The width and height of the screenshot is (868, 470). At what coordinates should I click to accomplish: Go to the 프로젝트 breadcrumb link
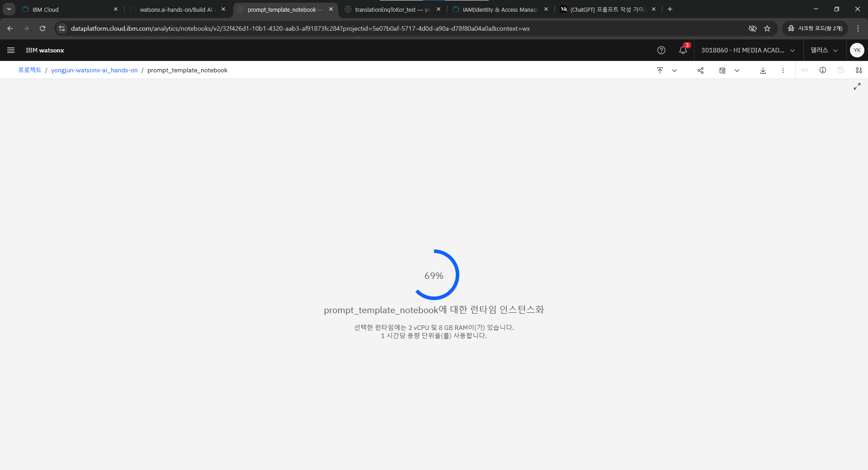pyautogui.click(x=30, y=70)
